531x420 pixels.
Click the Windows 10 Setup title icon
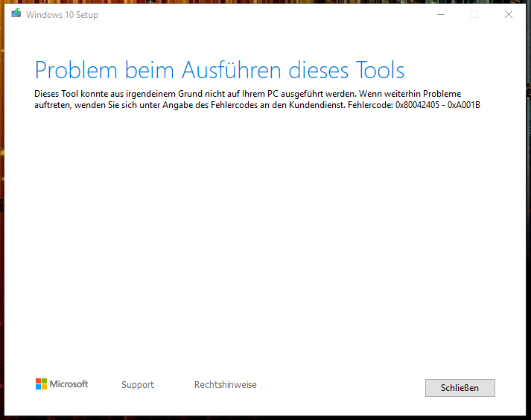(x=16, y=14)
